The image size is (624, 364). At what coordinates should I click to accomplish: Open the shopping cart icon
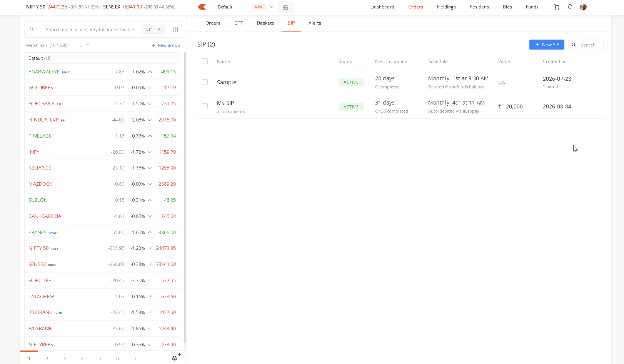(x=557, y=7)
